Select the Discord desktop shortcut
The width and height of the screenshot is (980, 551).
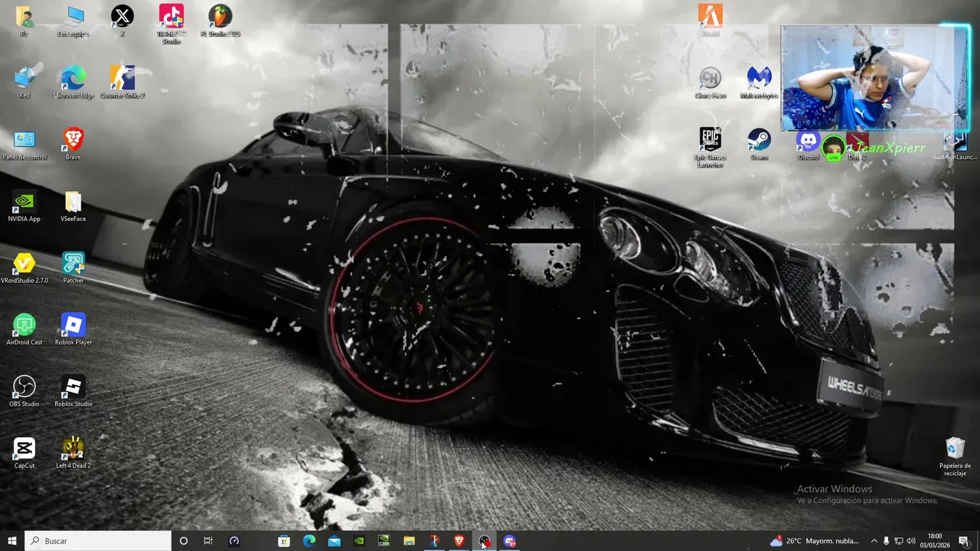[x=808, y=145]
